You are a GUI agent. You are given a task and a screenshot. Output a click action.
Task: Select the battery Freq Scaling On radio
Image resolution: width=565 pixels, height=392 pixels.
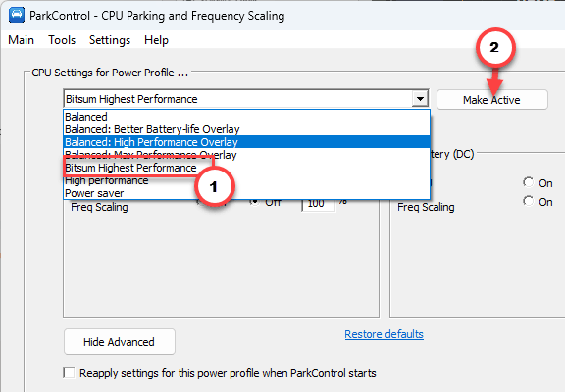click(x=529, y=201)
